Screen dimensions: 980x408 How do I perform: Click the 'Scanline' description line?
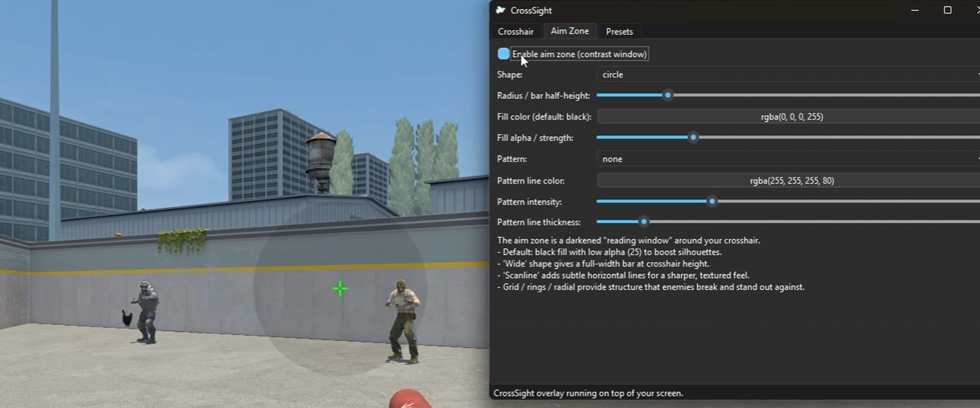coord(623,276)
